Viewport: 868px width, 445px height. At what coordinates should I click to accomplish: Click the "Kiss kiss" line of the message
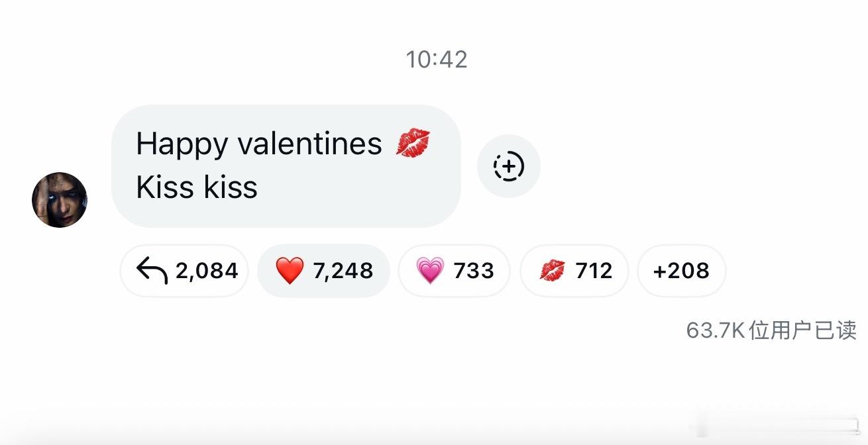(197, 187)
